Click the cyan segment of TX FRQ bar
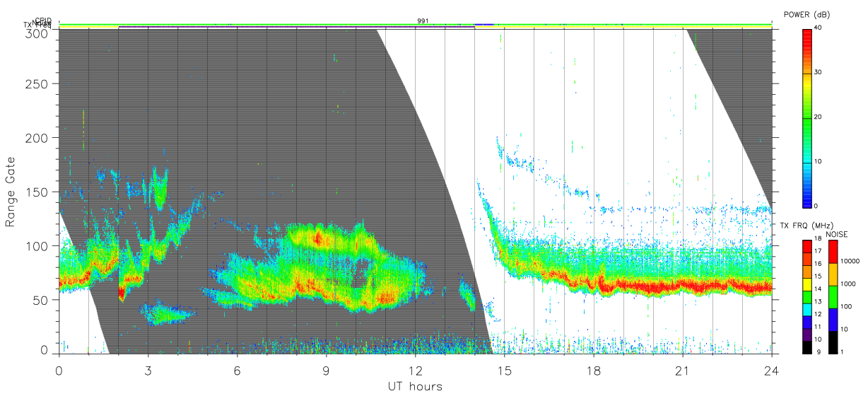The height and width of the screenshot is (401, 868). click(x=807, y=310)
